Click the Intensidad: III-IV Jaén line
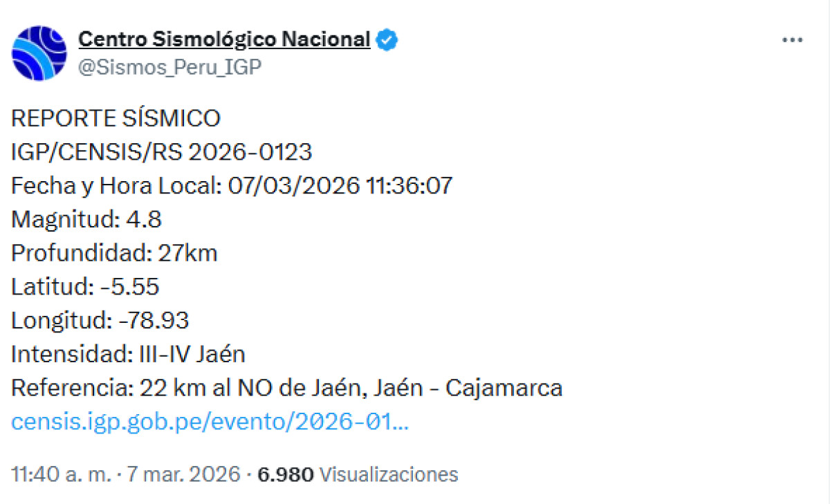Viewport: 830px width, 504px height. click(x=128, y=355)
